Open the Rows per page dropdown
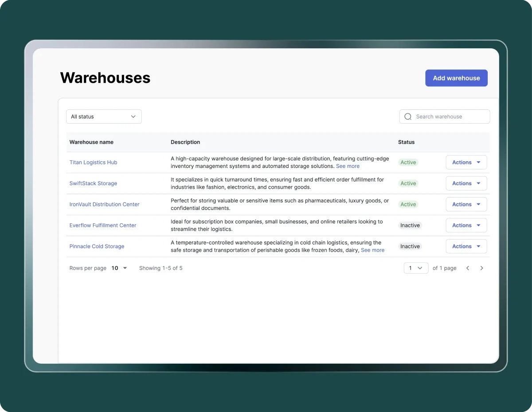The image size is (532, 412). coord(118,268)
